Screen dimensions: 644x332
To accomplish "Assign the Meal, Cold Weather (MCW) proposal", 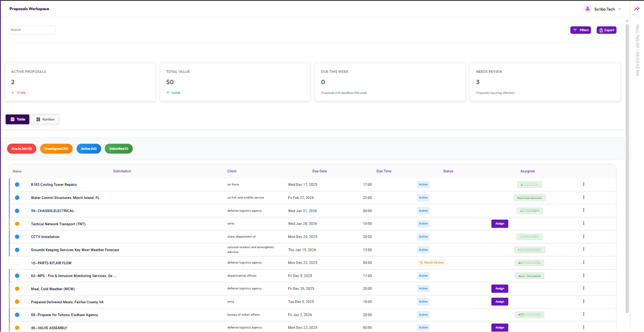I will click(x=500, y=288).
